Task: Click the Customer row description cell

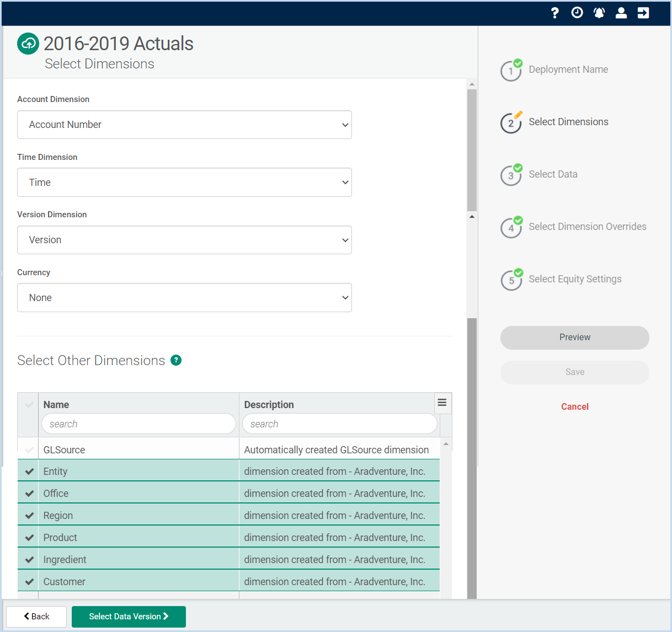Action: [x=339, y=581]
